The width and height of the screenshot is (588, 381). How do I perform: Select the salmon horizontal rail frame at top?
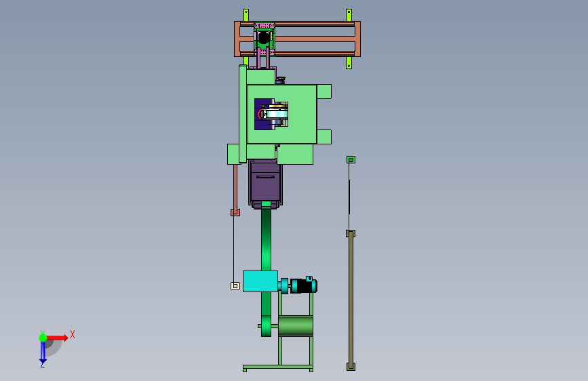click(297, 39)
